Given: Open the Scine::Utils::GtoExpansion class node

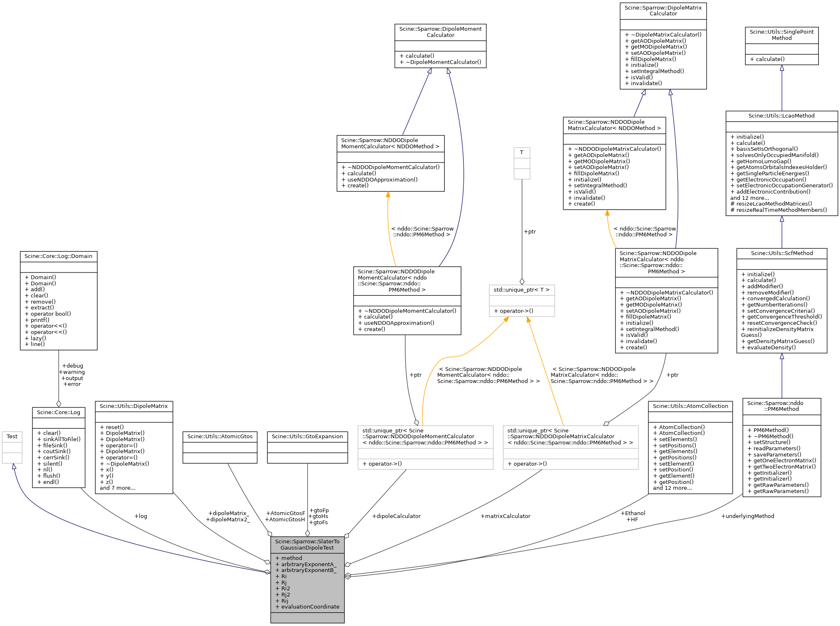Looking at the screenshot, I should [307, 447].
